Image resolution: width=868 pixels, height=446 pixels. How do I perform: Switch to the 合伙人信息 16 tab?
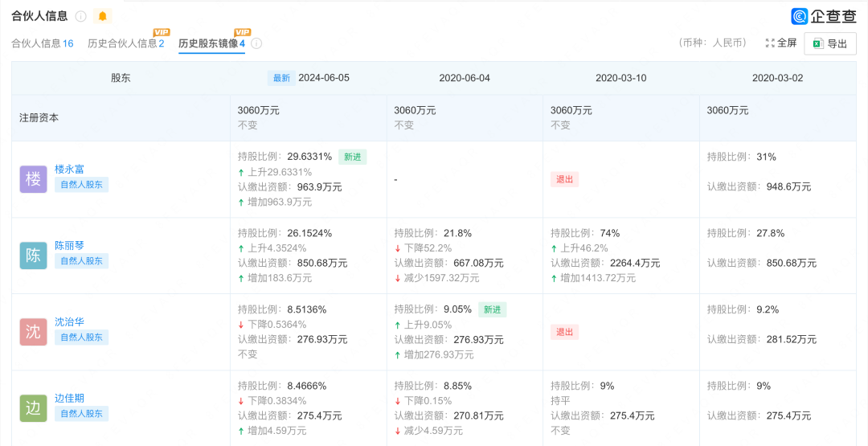[x=43, y=43]
